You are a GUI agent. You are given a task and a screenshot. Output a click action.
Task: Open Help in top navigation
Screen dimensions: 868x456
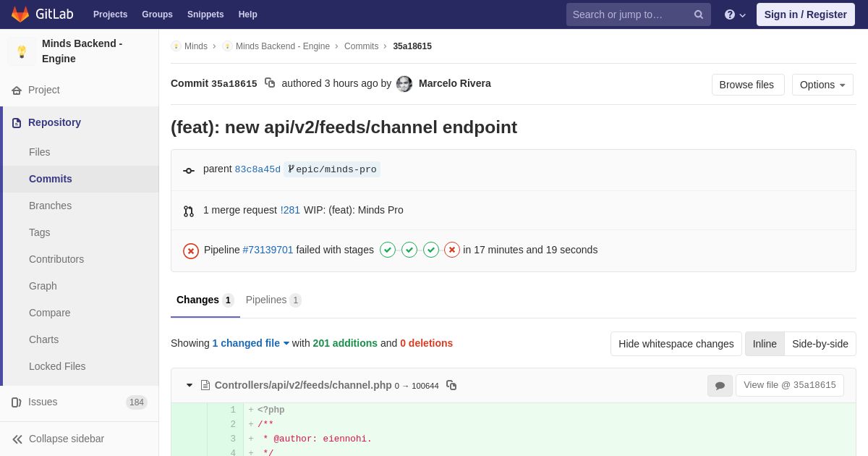(247, 14)
